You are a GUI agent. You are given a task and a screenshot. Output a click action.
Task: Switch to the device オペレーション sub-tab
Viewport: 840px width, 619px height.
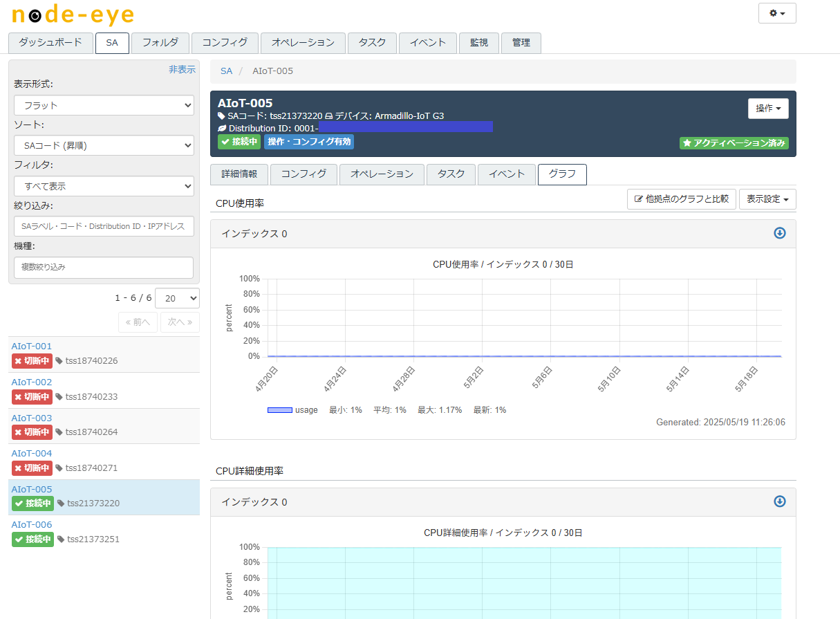click(382, 174)
